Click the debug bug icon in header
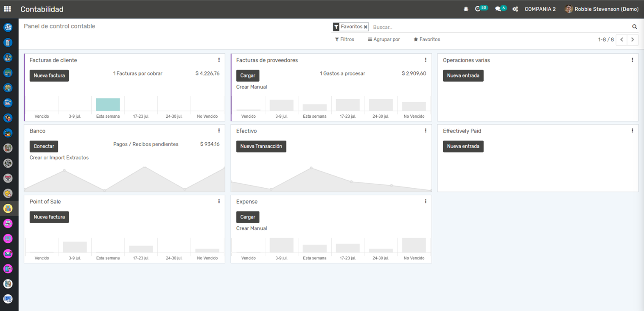This screenshot has width=644, height=311. pos(466,9)
